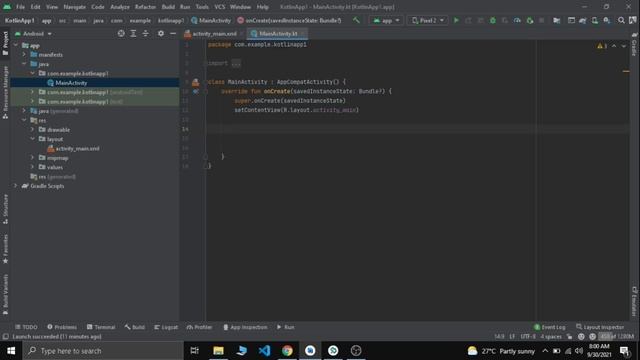Open the Terminal tool window

(x=101, y=327)
